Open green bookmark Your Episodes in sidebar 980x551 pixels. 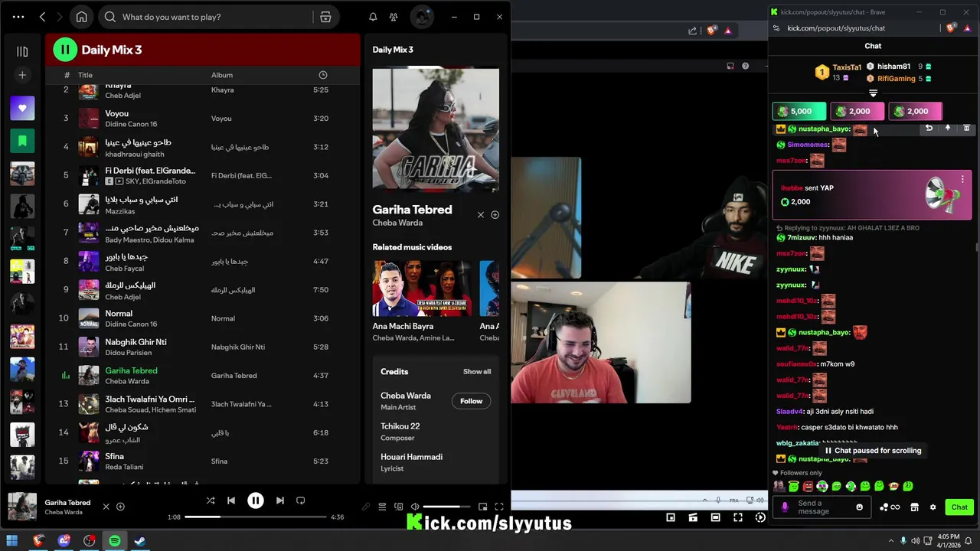[x=22, y=141]
